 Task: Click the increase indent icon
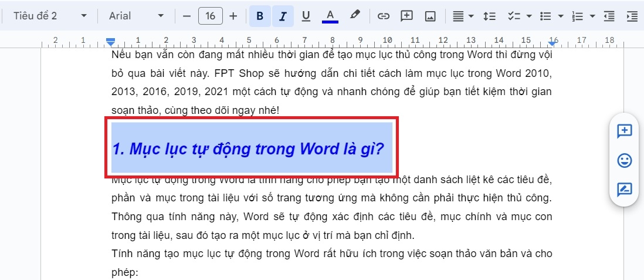[632, 16]
